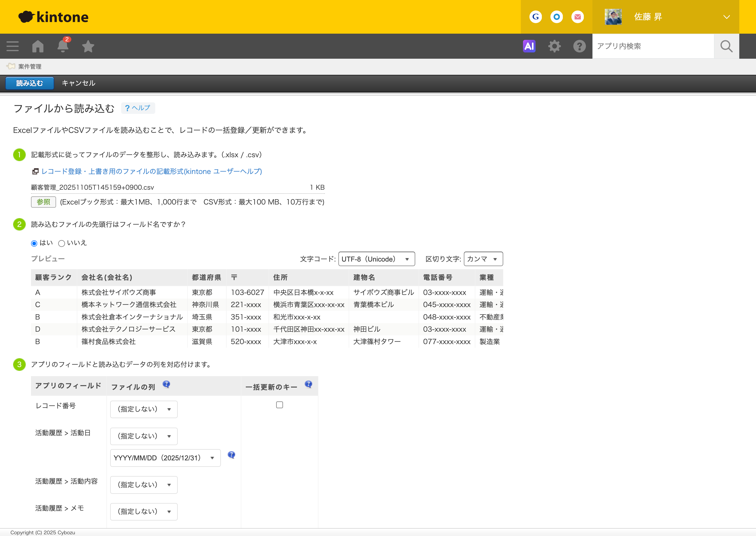Go to the portal home icon
This screenshot has width=756, height=536.
(x=38, y=46)
